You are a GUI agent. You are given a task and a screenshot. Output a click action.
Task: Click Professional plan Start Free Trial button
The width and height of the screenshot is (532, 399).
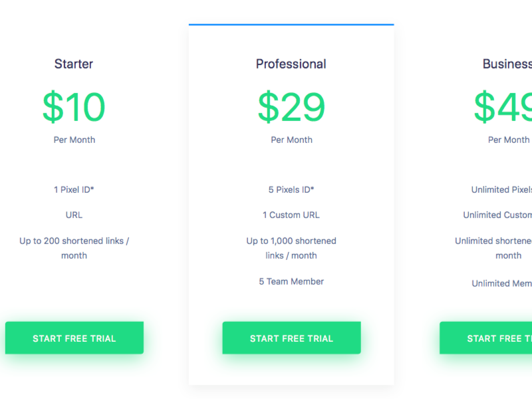tap(291, 338)
